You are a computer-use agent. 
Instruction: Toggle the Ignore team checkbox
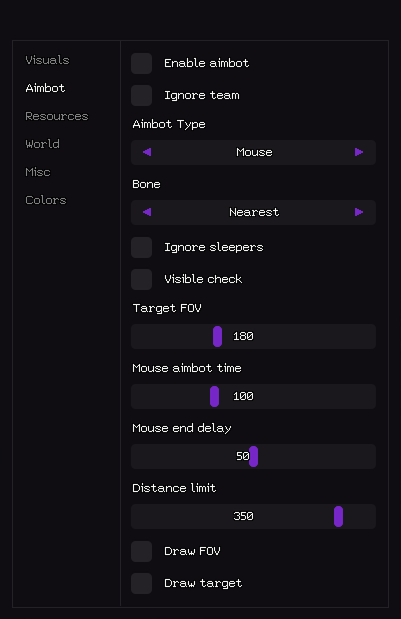pos(142,95)
